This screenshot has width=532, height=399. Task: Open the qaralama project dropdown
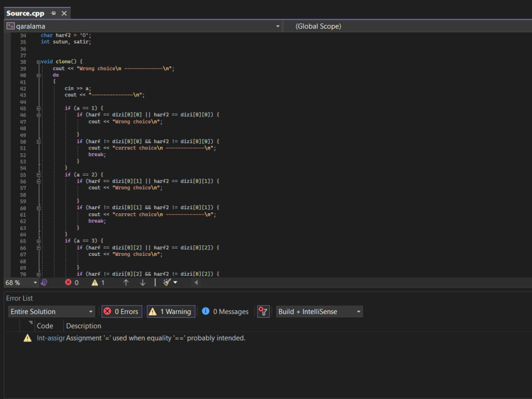[278, 26]
